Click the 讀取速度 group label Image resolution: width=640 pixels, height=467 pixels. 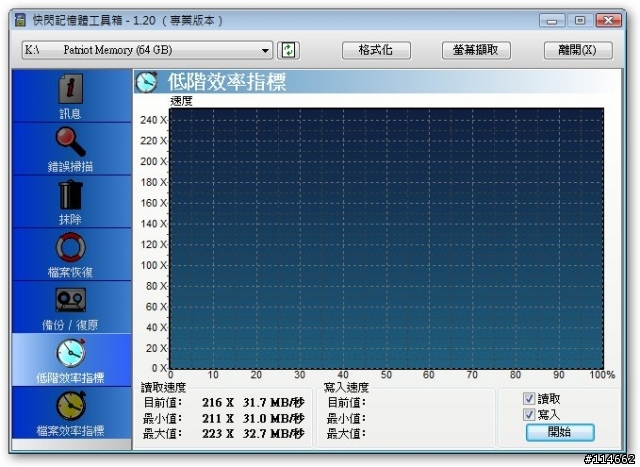click(x=163, y=387)
